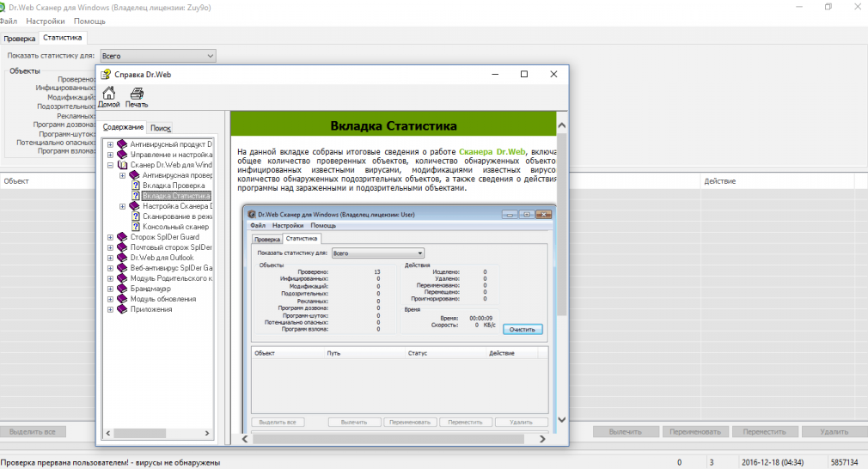This screenshot has width=868, height=469.
Task: Click book icon beside Антивирусный продукт
Action: 122,144
